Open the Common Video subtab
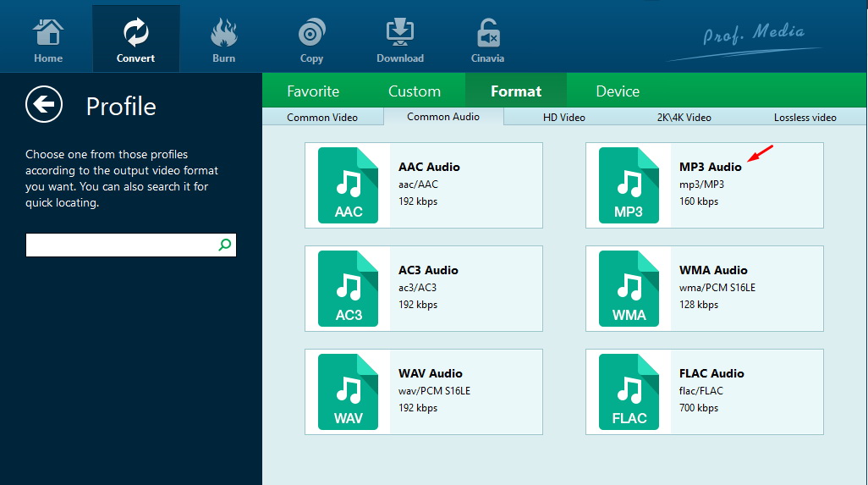The image size is (868, 485). 322,118
